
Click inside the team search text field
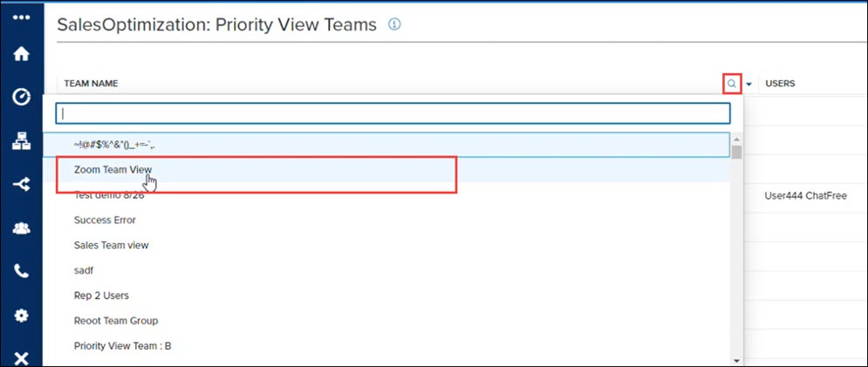pyautogui.click(x=393, y=113)
